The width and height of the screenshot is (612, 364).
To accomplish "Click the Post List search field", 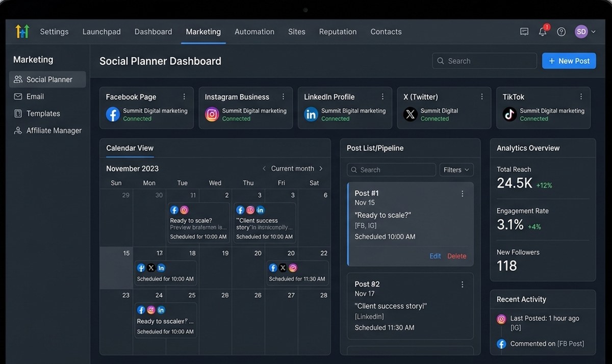I will (391, 170).
